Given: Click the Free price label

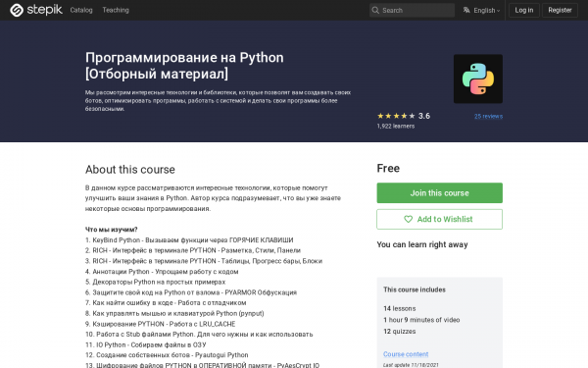Looking at the screenshot, I should 388,168.
